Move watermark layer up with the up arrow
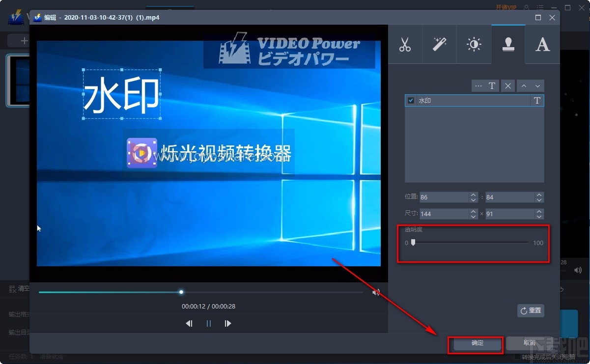Viewport: 590px width, 364px height. click(x=523, y=85)
